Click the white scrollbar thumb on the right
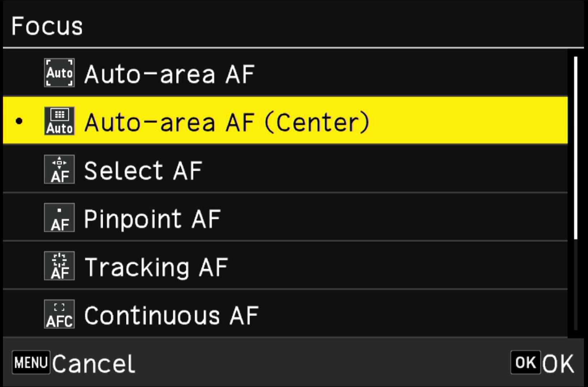588x387 pixels. 575,148
